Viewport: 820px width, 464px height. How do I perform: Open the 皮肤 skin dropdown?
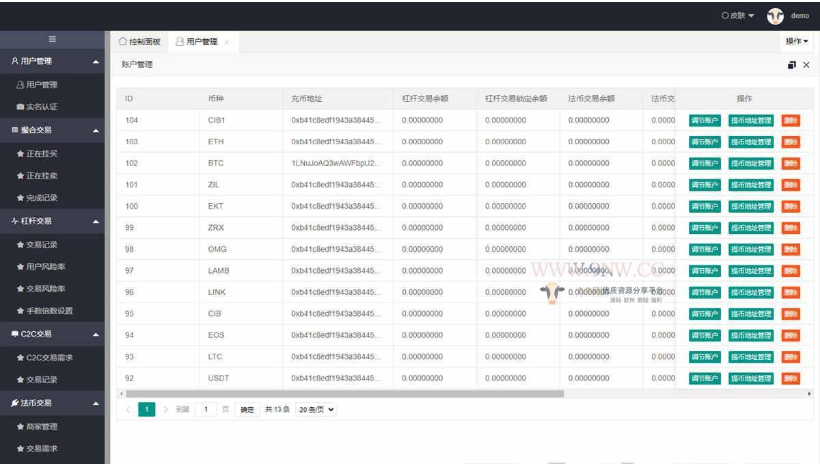(738, 16)
